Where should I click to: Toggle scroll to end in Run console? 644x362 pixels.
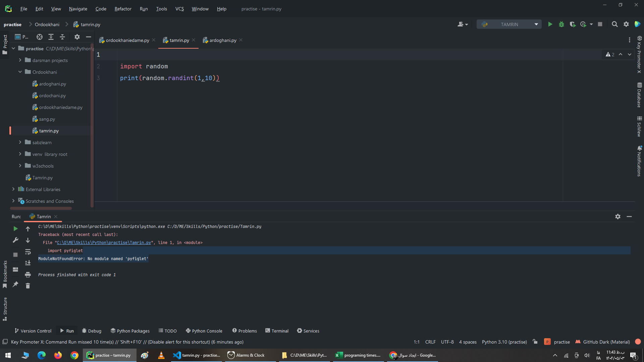pyautogui.click(x=28, y=263)
